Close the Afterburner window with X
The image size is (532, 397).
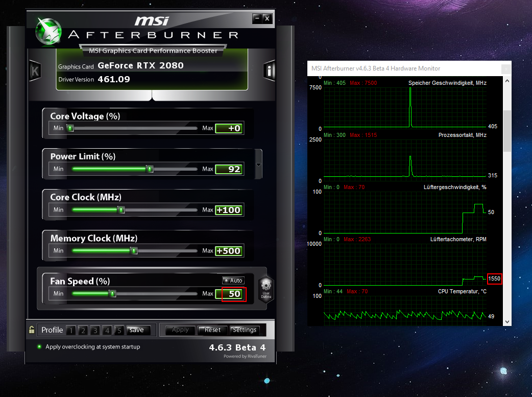(x=267, y=19)
